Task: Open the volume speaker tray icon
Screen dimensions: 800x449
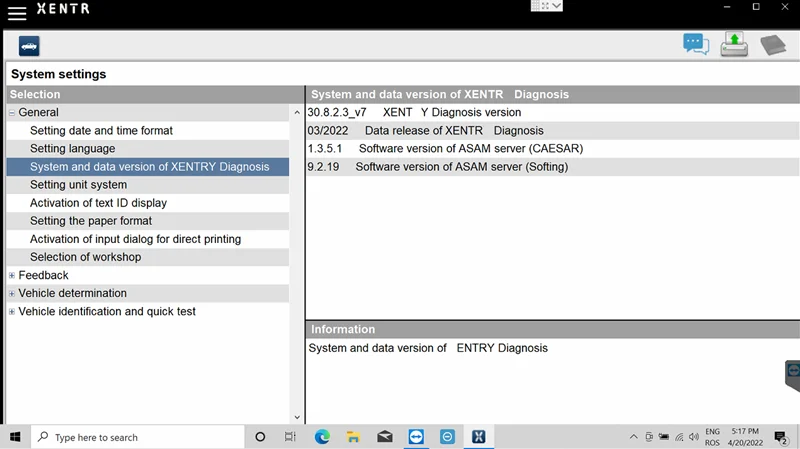Action: point(694,437)
